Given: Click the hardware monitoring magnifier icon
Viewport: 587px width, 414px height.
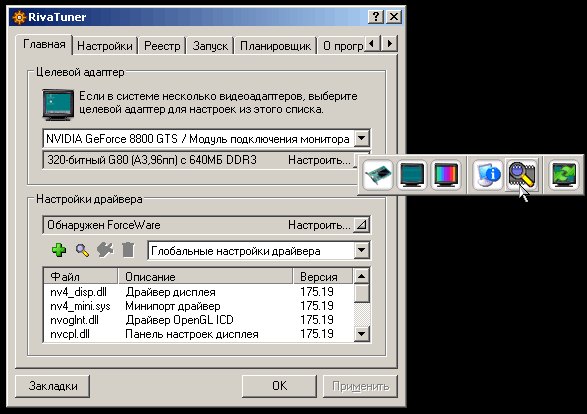Looking at the screenshot, I should tap(521, 175).
